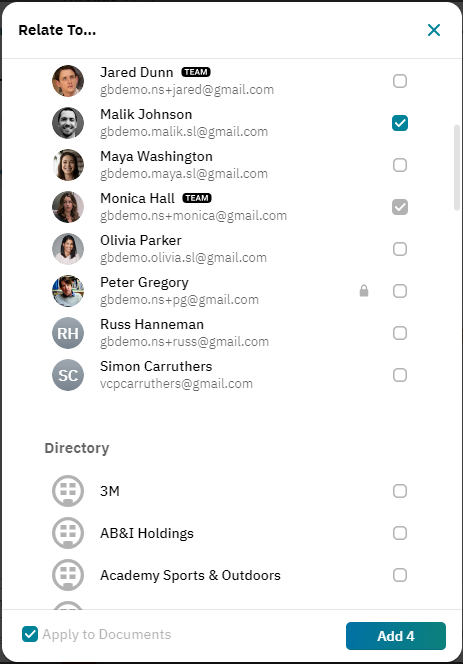Tick the checkbox for Peter Gregory
463x664 pixels.
pos(400,291)
